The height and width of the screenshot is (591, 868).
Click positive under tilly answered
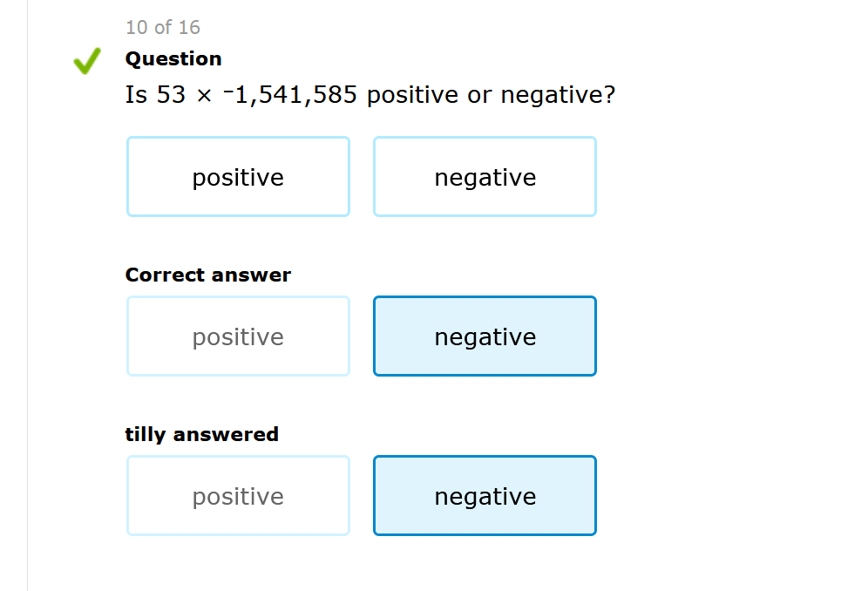[x=238, y=496]
